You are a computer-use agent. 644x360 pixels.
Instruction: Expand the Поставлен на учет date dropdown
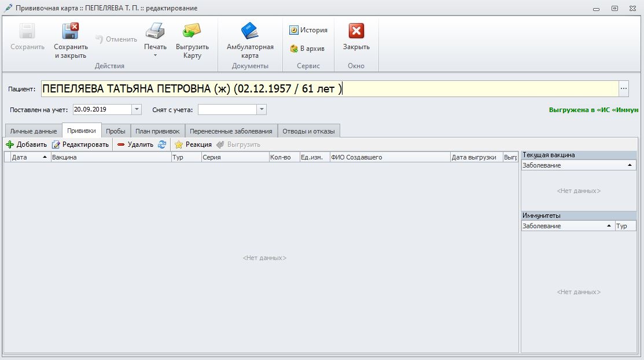137,109
